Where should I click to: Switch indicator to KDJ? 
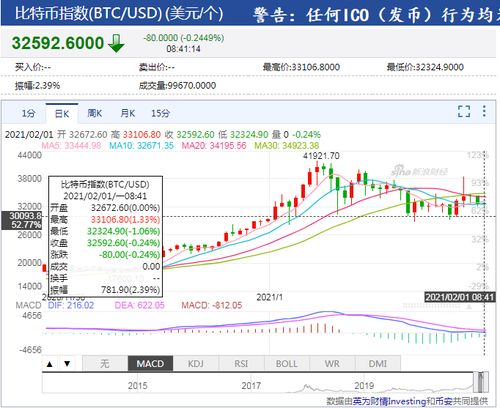click(196, 363)
